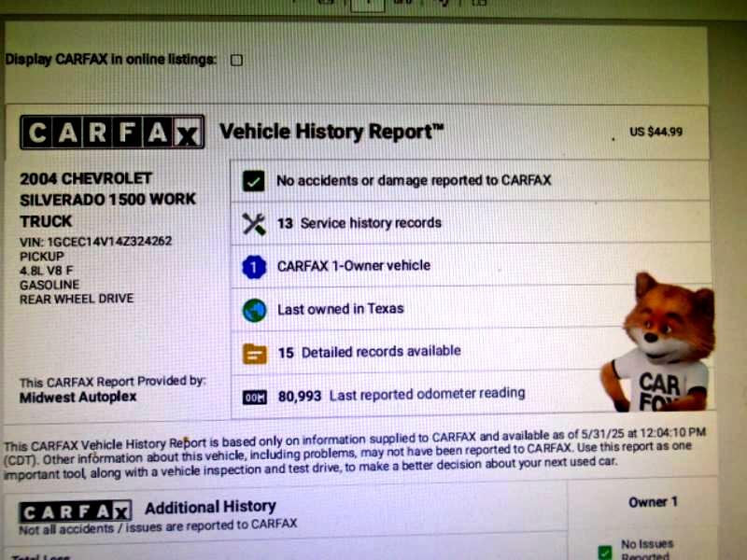Screen dimensions: 747x560
Task: Click the CARFAX fox mascot image
Action: (x=660, y=343)
